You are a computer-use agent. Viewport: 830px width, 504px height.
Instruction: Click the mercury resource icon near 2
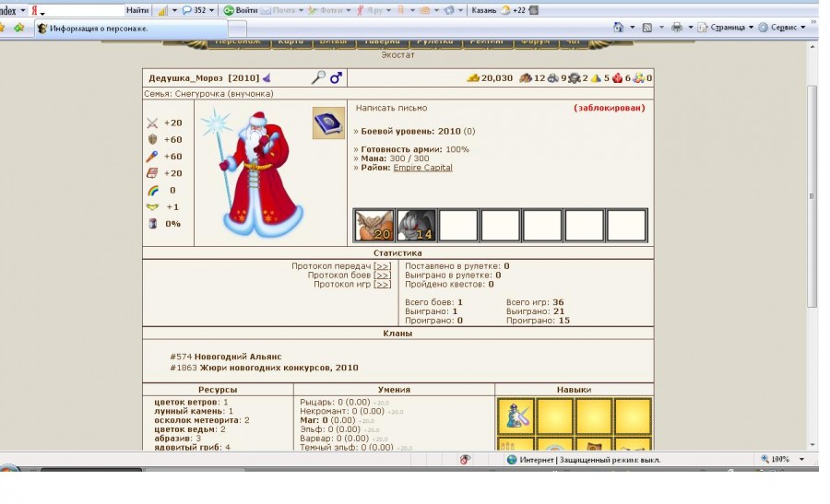tap(575, 78)
